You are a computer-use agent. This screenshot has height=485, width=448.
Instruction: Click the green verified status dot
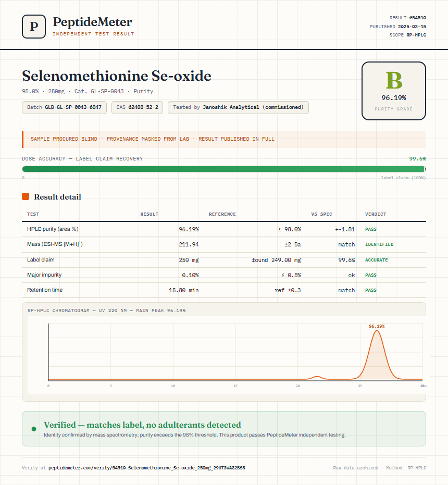tap(34, 429)
